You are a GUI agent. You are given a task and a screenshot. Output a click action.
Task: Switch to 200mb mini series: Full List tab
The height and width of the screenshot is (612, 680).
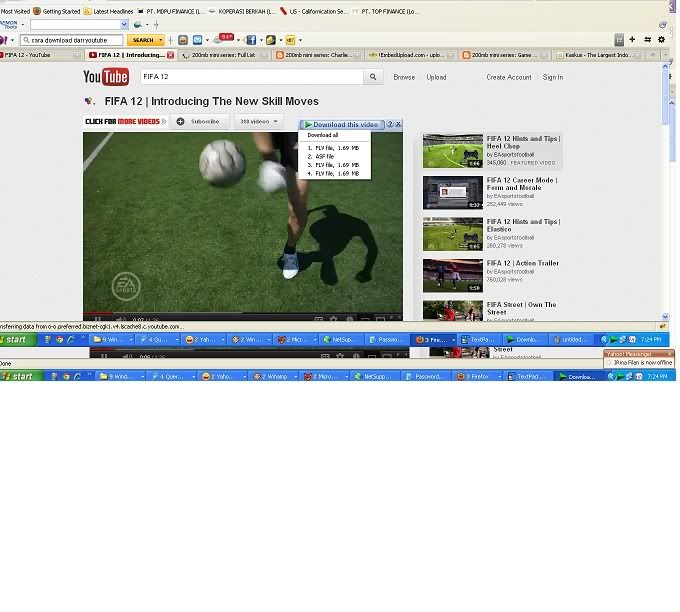pos(224,55)
